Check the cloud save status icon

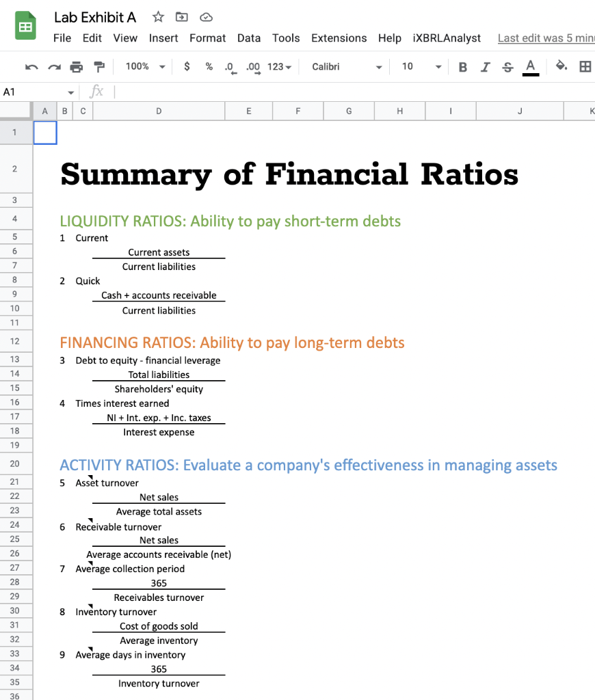(206, 17)
